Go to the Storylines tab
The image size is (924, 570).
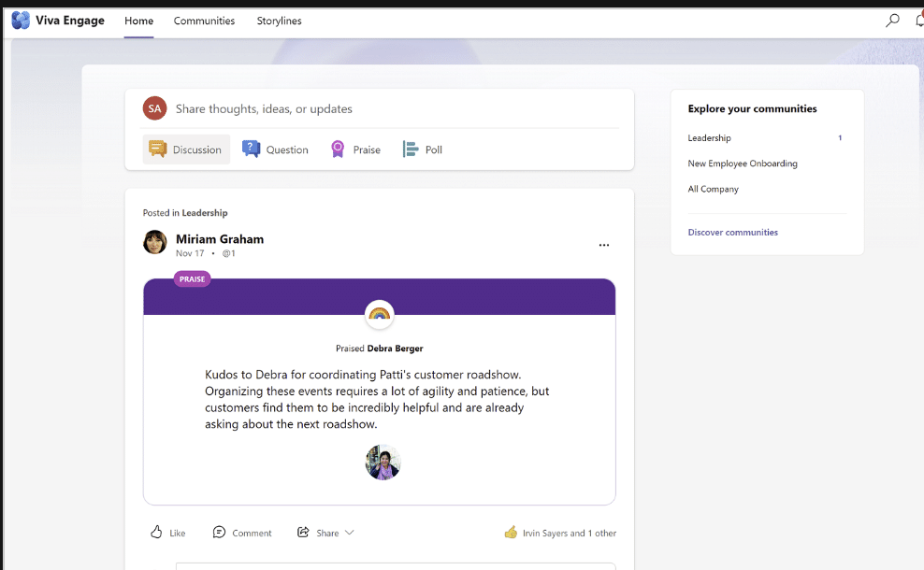pyautogui.click(x=280, y=21)
